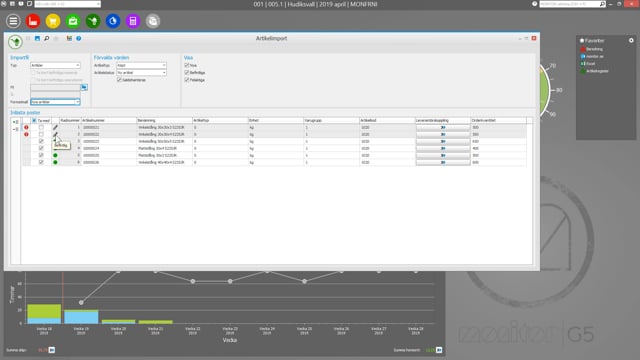640x360 pixels.
Task: Open the blue Time recording module icon
Action: (113, 21)
